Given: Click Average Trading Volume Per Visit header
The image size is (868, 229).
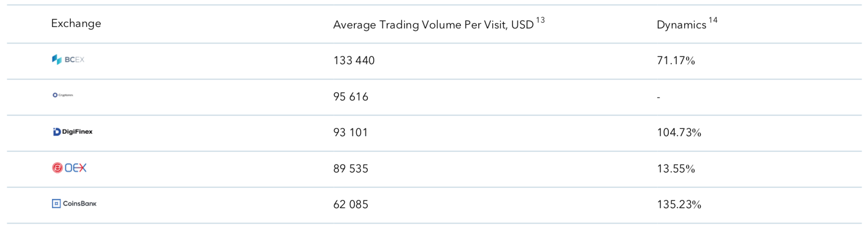Looking at the screenshot, I should click(433, 25).
